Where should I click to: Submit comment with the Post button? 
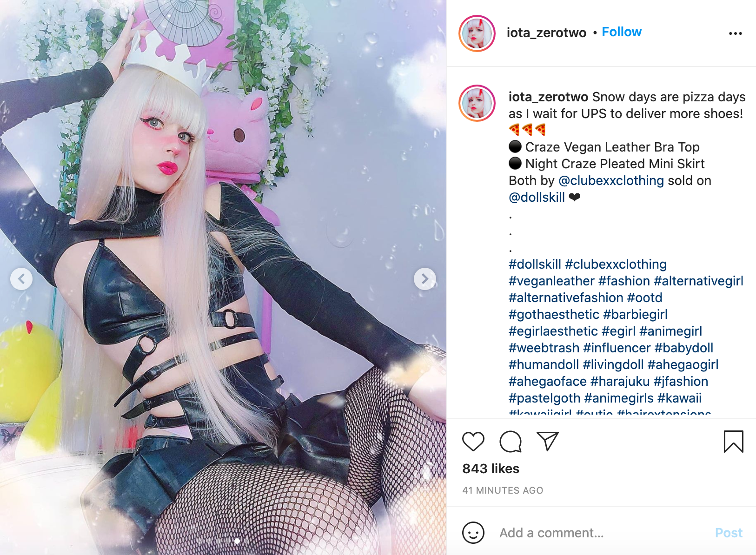point(729,533)
